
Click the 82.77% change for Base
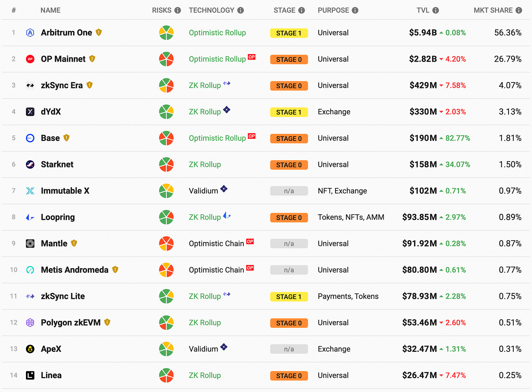(458, 138)
